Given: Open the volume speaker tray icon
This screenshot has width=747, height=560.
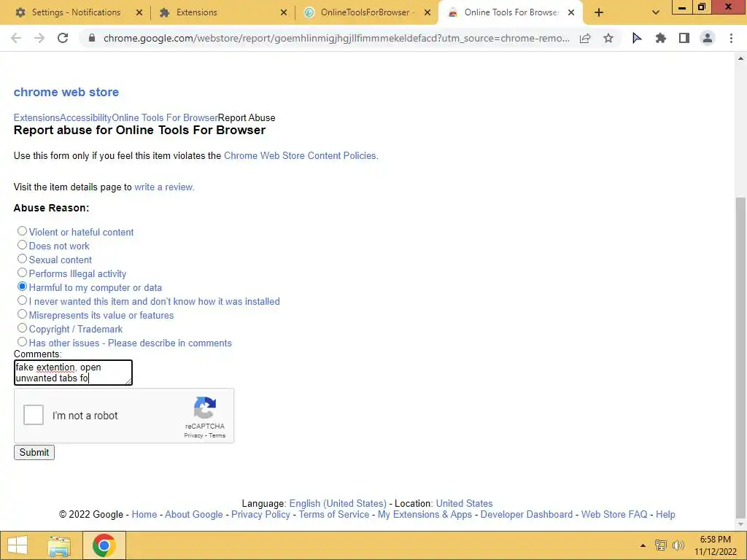Looking at the screenshot, I should pos(678,545).
